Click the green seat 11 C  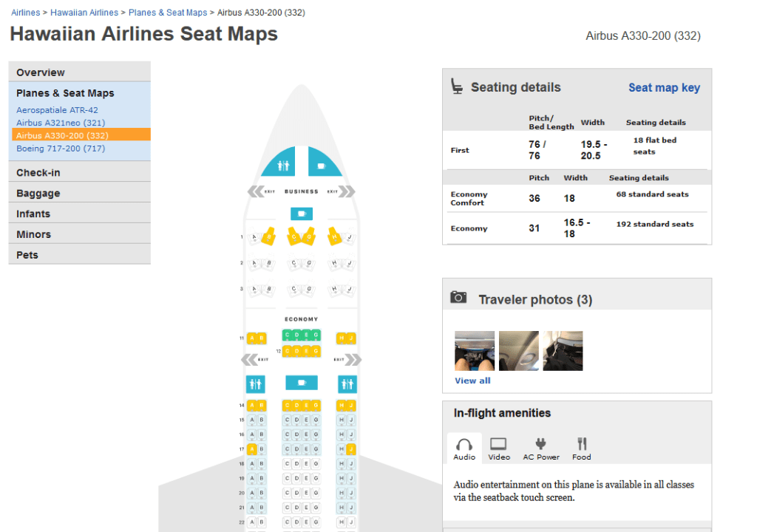tap(287, 335)
